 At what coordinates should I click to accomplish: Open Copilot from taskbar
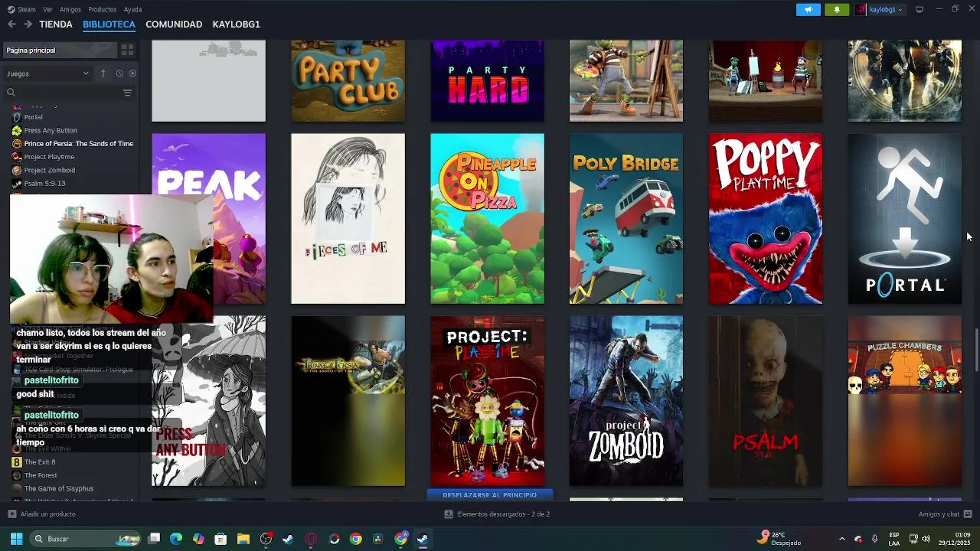[x=198, y=539]
